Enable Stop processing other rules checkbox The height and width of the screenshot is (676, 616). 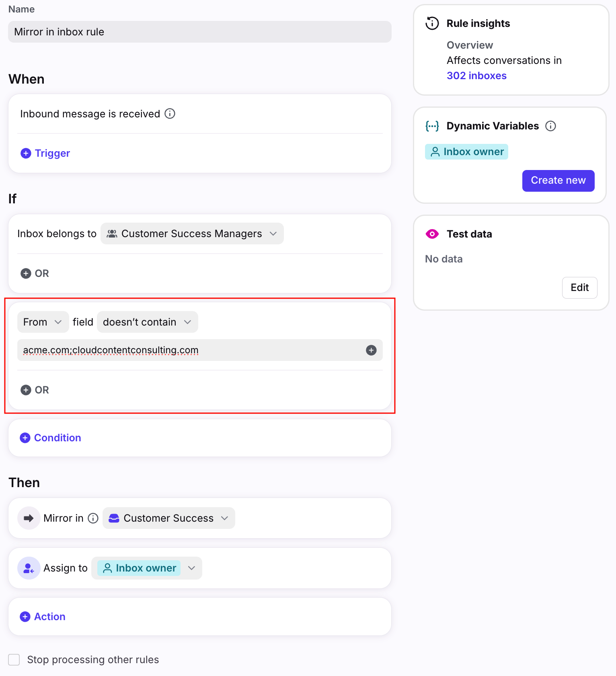[14, 660]
